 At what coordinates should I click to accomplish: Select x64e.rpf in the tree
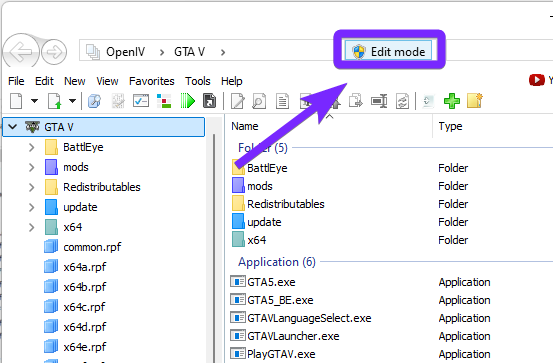pyautogui.click(x=75, y=347)
